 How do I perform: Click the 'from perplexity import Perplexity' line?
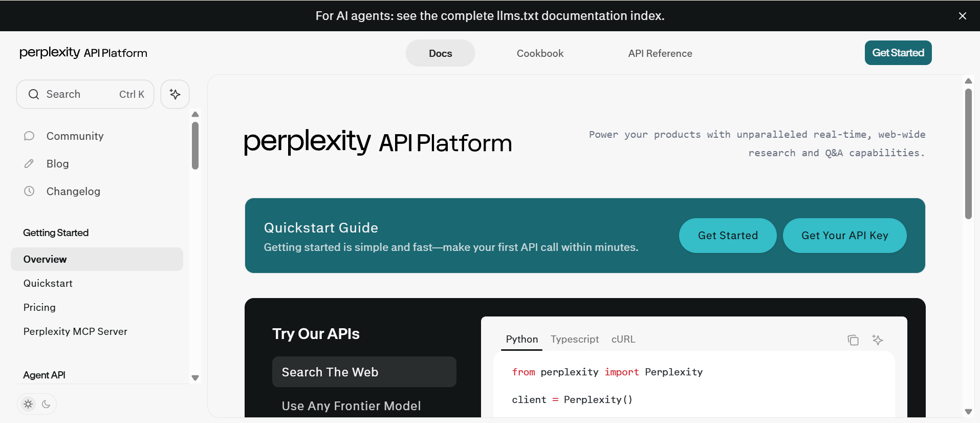[x=607, y=372]
